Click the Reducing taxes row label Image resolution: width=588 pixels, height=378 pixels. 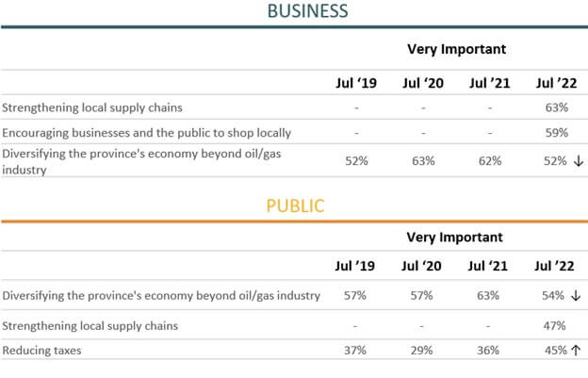pos(41,351)
